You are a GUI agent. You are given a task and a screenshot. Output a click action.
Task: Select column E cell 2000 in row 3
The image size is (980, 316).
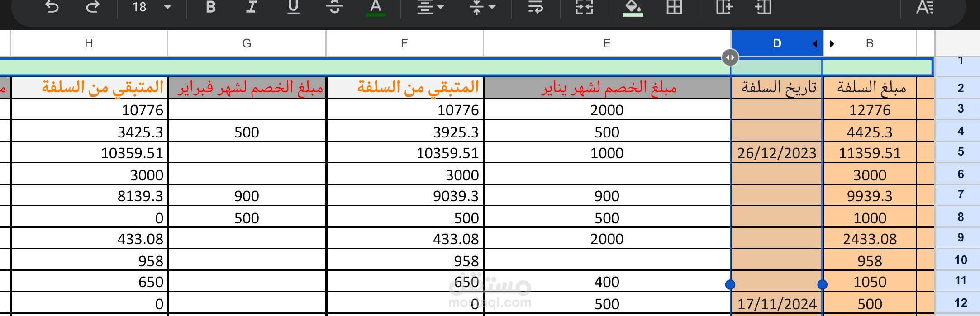(x=607, y=110)
